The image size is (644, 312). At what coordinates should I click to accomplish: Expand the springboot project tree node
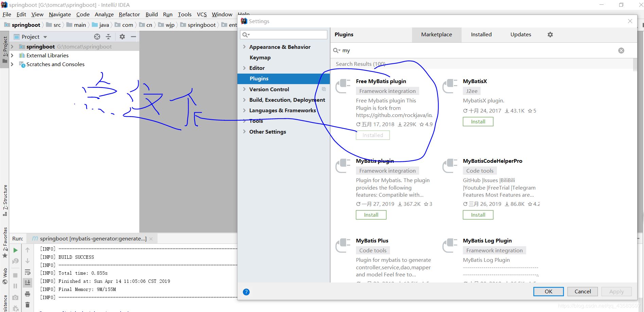coord(12,46)
